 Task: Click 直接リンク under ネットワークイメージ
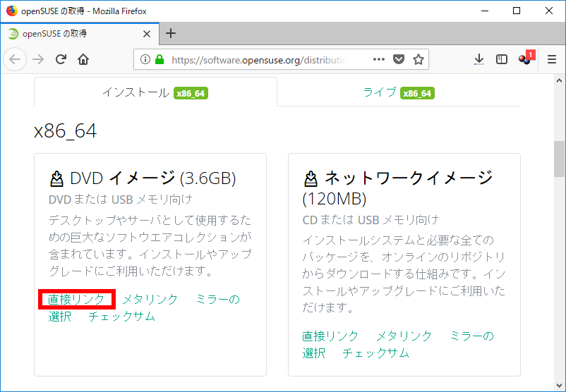pos(330,336)
